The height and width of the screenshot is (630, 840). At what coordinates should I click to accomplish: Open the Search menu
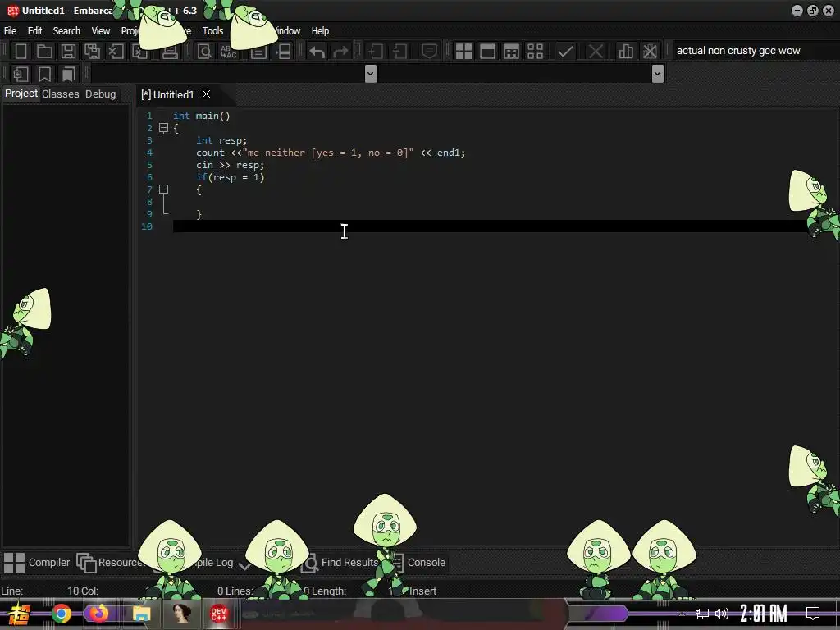pyautogui.click(x=66, y=31)
